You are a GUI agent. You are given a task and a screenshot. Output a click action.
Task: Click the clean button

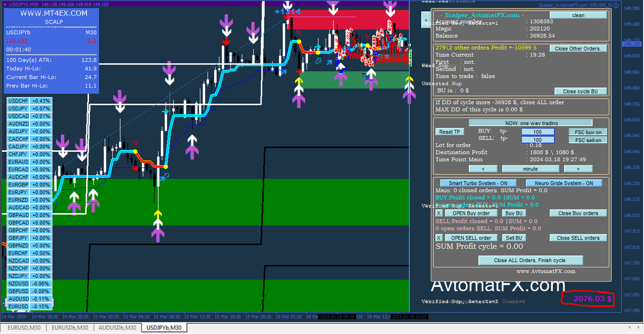click(578, 15)
